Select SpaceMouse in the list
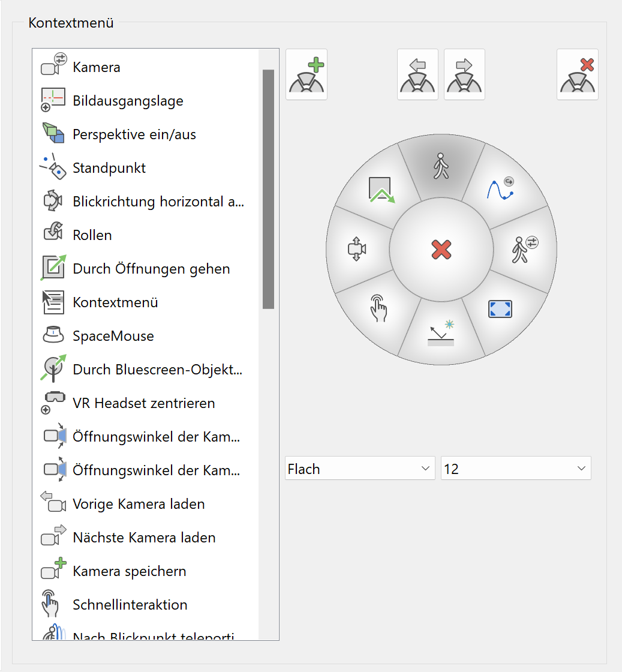The height and width of the screenshot is (672, 622). pos(145,335)
